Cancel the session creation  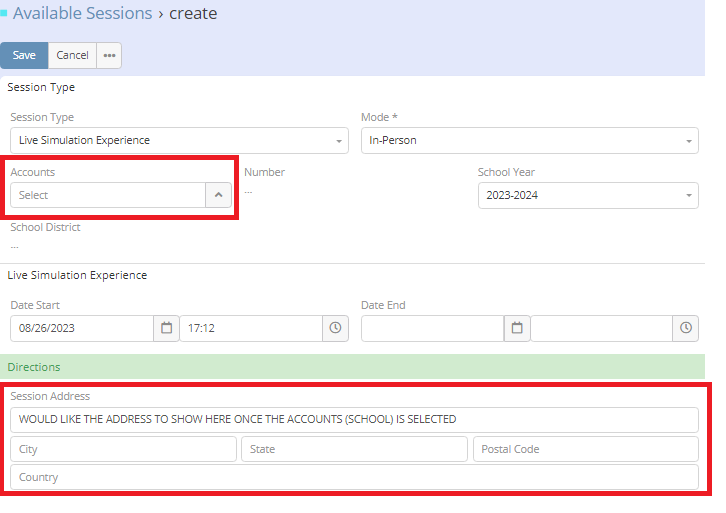[72, 56]
